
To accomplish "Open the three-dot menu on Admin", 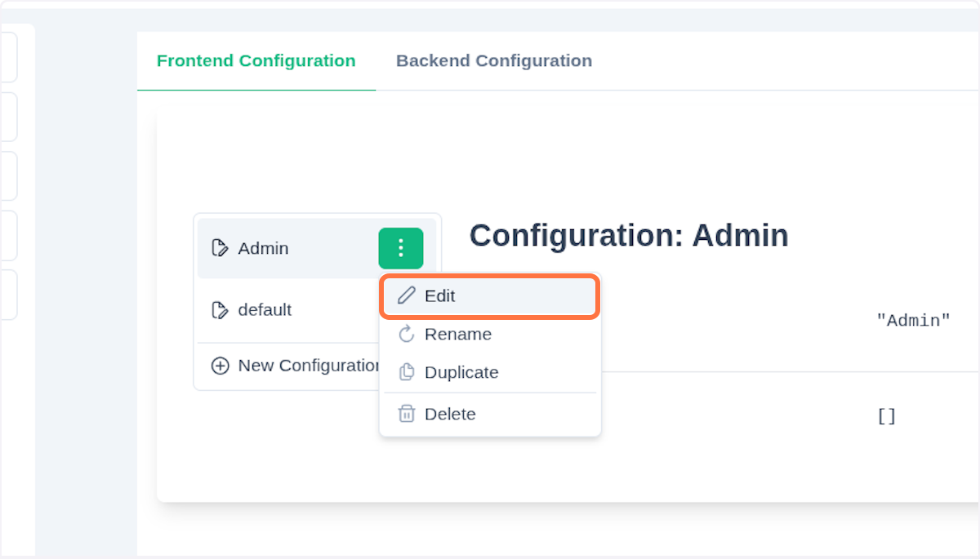I will [x=400, y=248].
